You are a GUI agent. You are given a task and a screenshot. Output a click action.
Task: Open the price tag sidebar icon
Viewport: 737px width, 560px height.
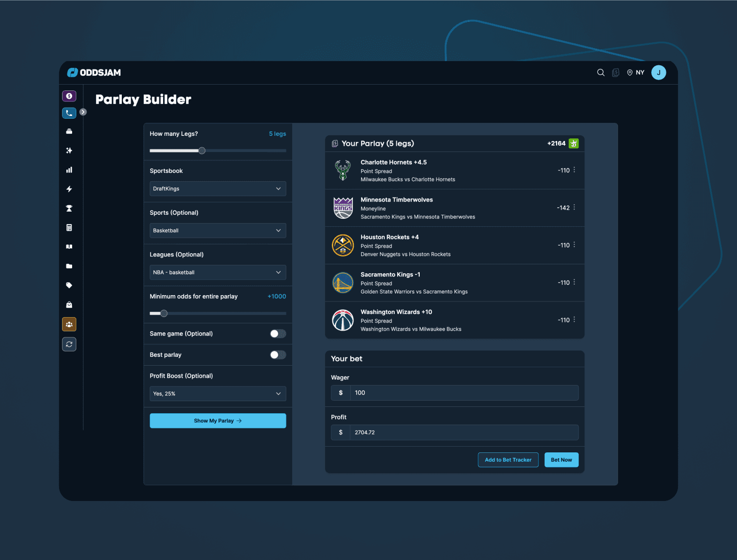click(69, 285)
